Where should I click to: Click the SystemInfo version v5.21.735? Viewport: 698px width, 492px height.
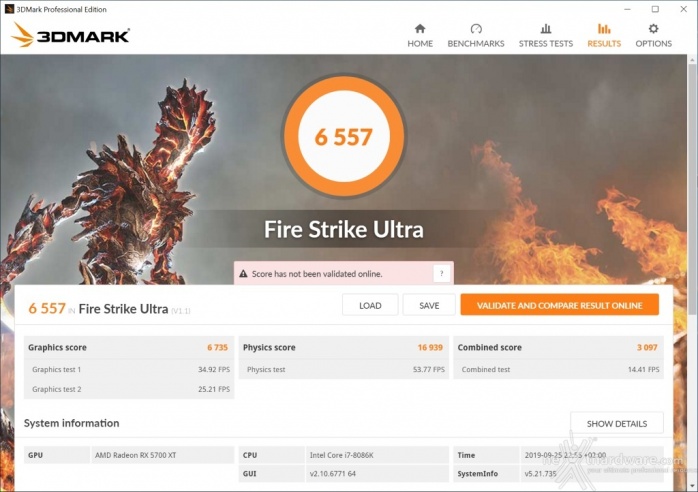(540, 474)
